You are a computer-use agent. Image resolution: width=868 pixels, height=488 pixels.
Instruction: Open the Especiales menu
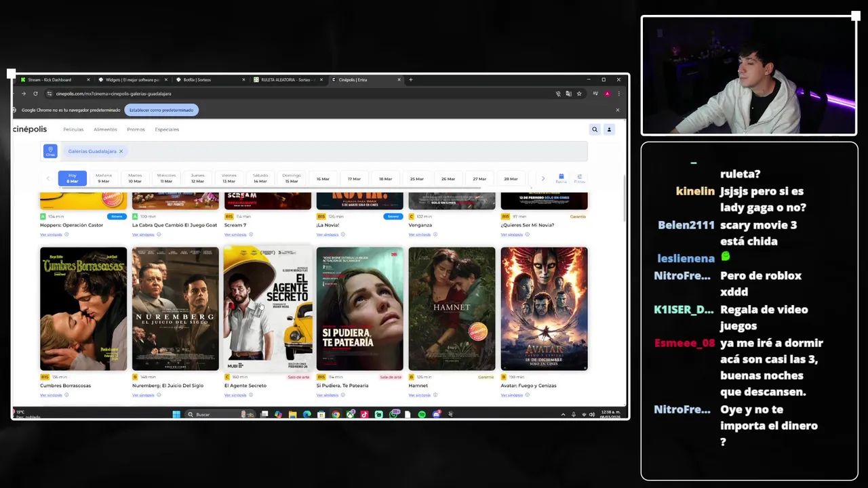coord(167,129)
